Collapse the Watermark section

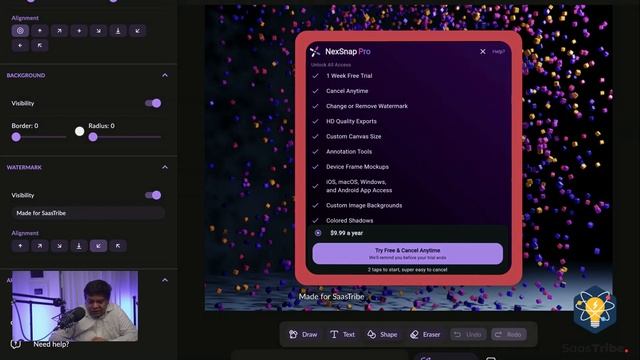click(165, 167)
